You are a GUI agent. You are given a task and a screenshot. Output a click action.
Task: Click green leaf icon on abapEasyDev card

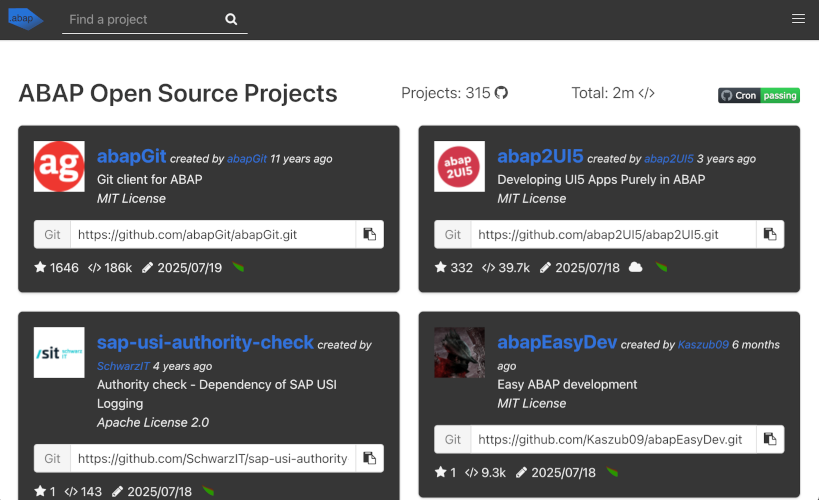612,472
